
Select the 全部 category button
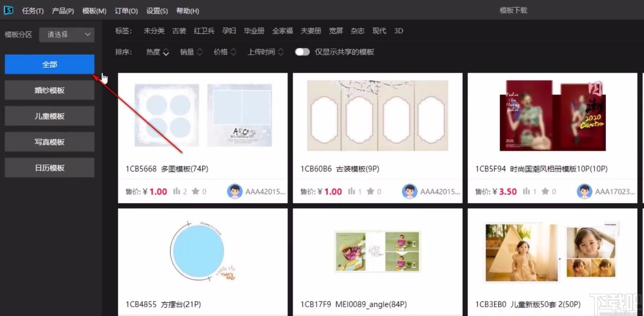point(50,64)
